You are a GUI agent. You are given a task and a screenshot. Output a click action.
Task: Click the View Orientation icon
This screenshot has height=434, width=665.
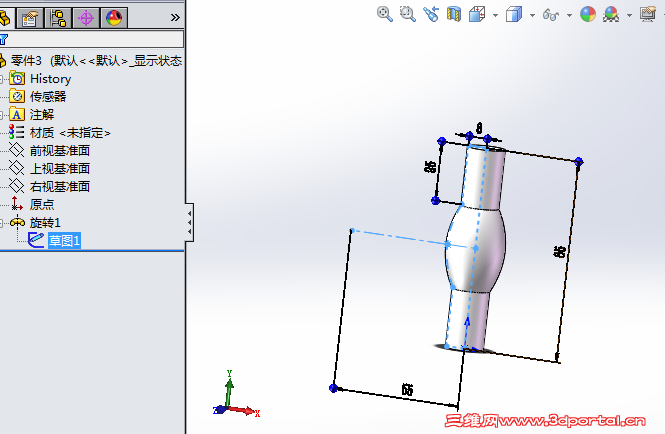[x=477, y=14]
